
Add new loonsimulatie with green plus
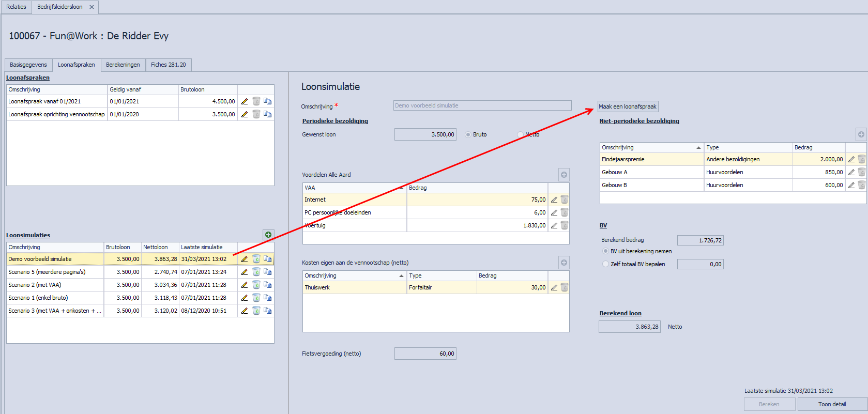[x=268, y=235]
